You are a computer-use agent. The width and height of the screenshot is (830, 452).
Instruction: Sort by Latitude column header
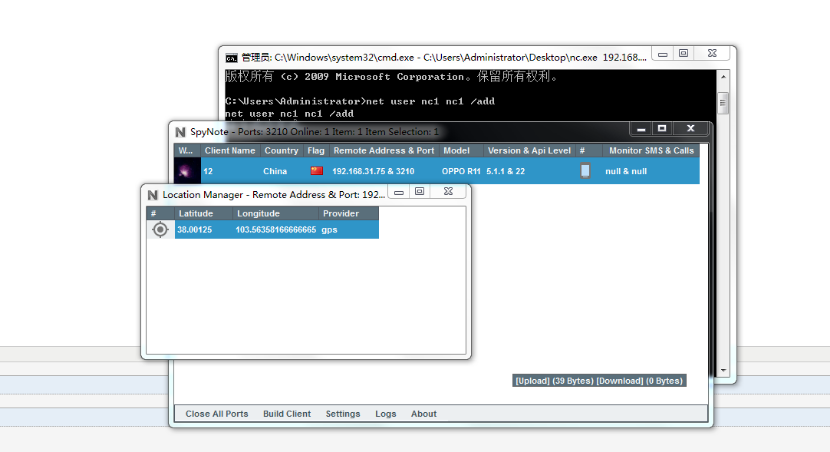(203, 213)
